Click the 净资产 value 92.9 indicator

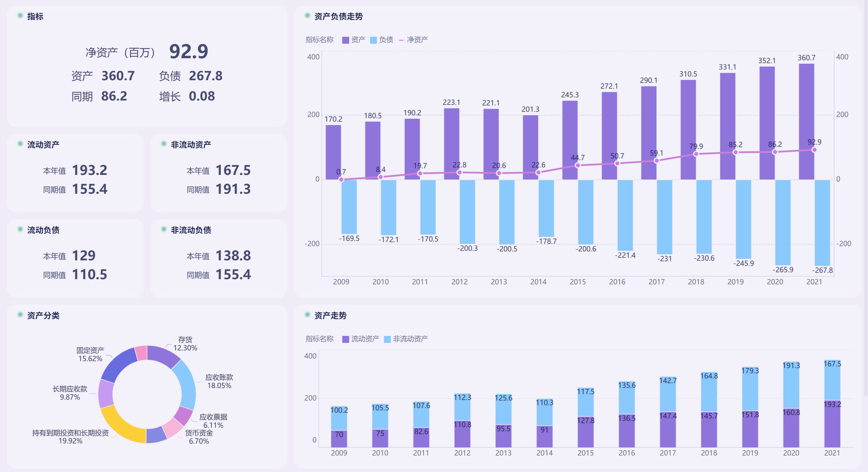(x=188, y=52)
